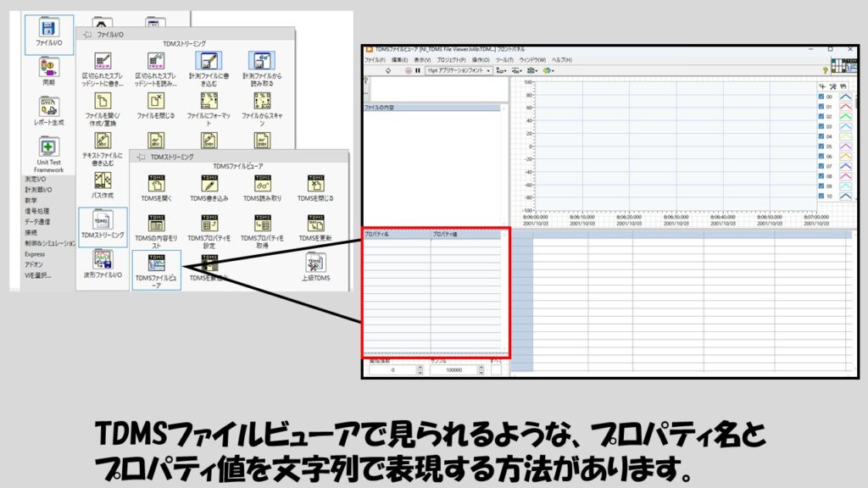The image size is (868, 488).
Task: Toggle the すべて checkbox below the property table
Action: (x=496, y=370)
